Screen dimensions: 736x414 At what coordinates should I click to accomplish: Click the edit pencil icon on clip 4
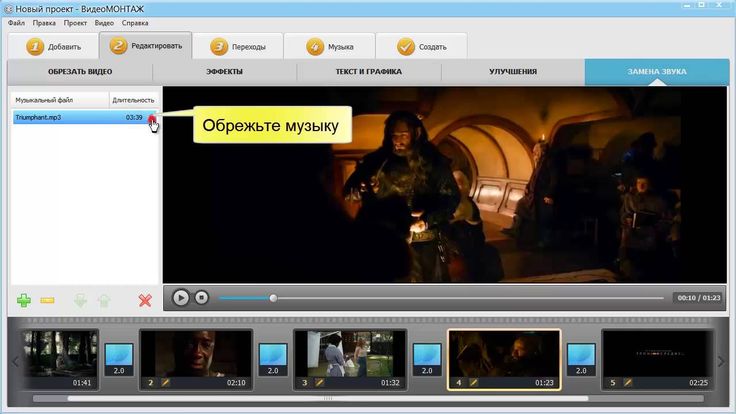[473, 383]
